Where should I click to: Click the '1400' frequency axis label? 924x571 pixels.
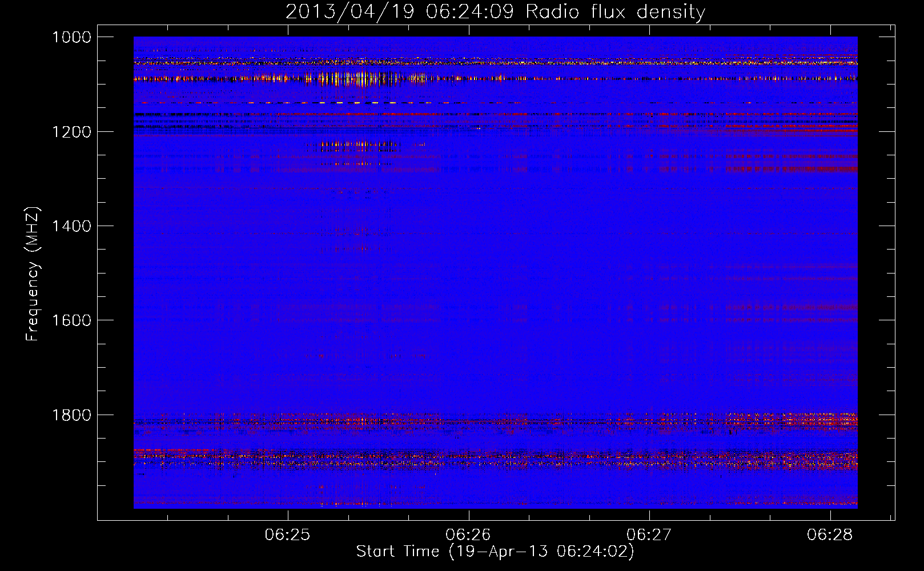[71, 226]
